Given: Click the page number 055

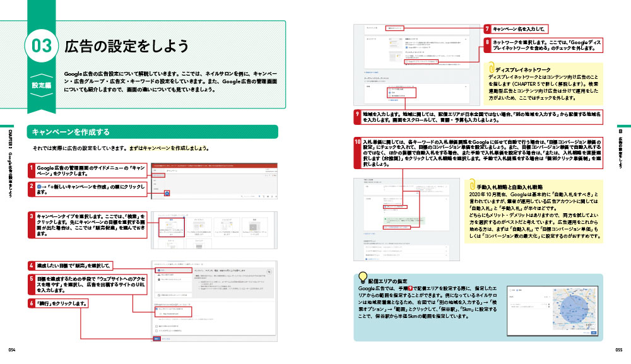Looking at the screenshot, I should 619,350.
